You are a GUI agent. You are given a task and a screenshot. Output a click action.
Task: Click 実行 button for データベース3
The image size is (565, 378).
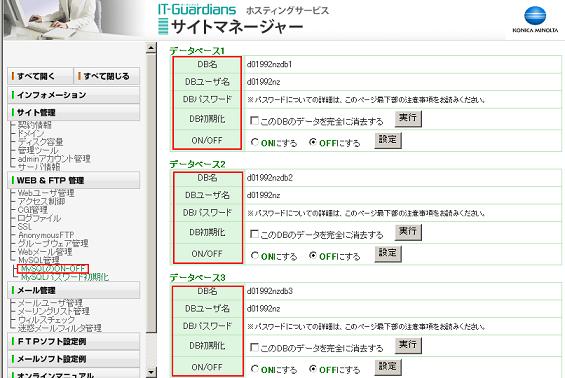(x=408, y=345)
